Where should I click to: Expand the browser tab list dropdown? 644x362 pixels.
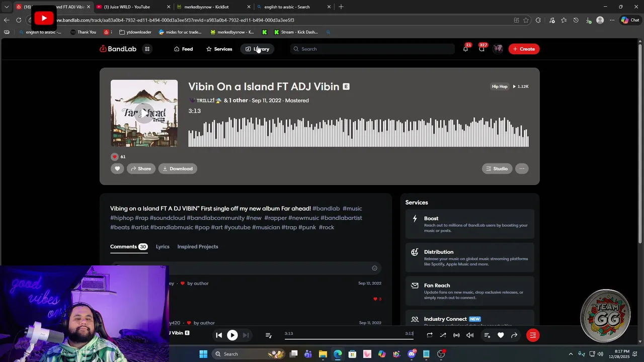point(6,7)
